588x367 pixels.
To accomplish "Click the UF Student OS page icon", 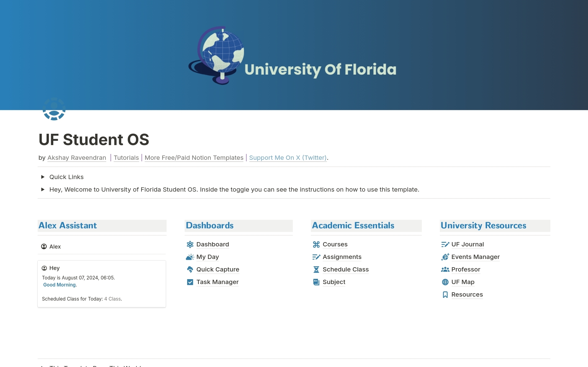I will (x=54, y=109).
